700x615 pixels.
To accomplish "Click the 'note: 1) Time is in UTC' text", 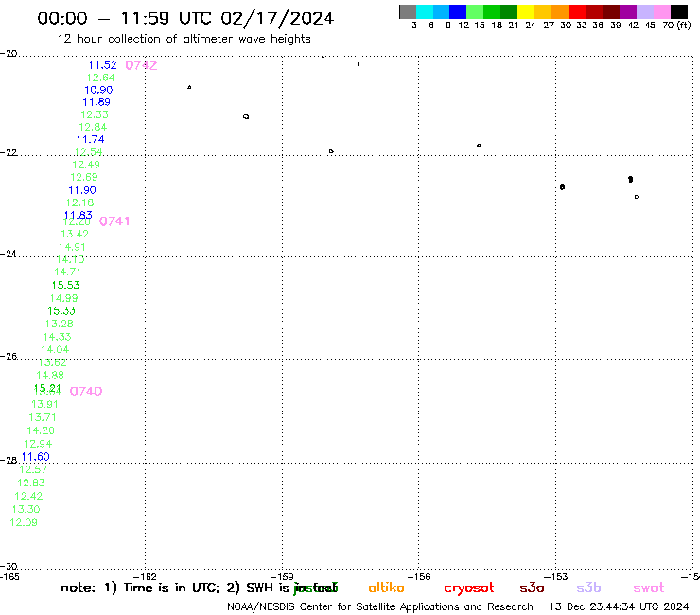I will point(140,588).
